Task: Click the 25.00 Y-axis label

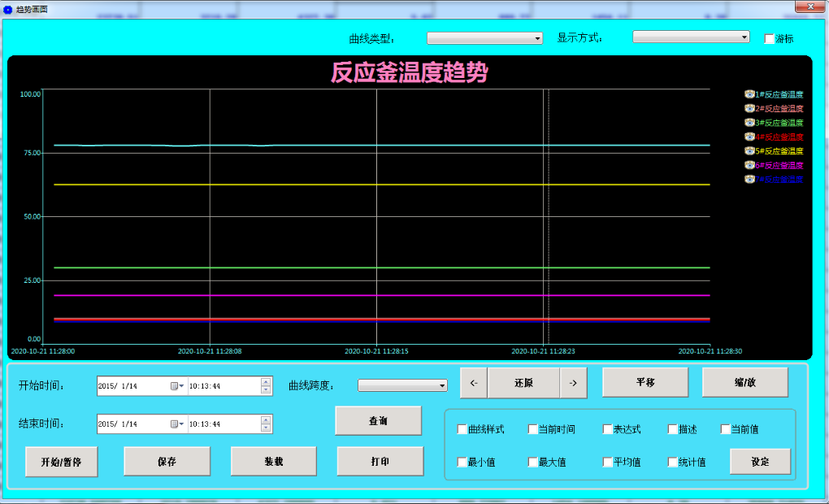Action: (32, 280)
